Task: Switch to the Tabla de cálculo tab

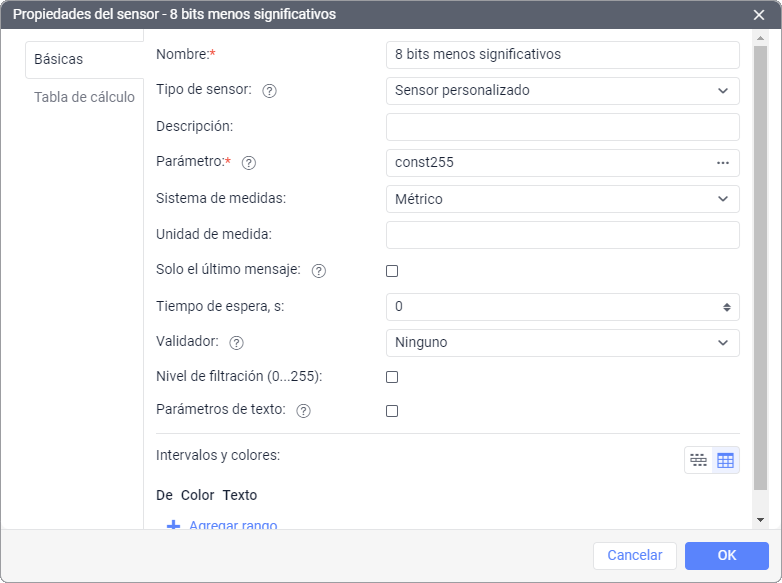Action: (84, 97)
